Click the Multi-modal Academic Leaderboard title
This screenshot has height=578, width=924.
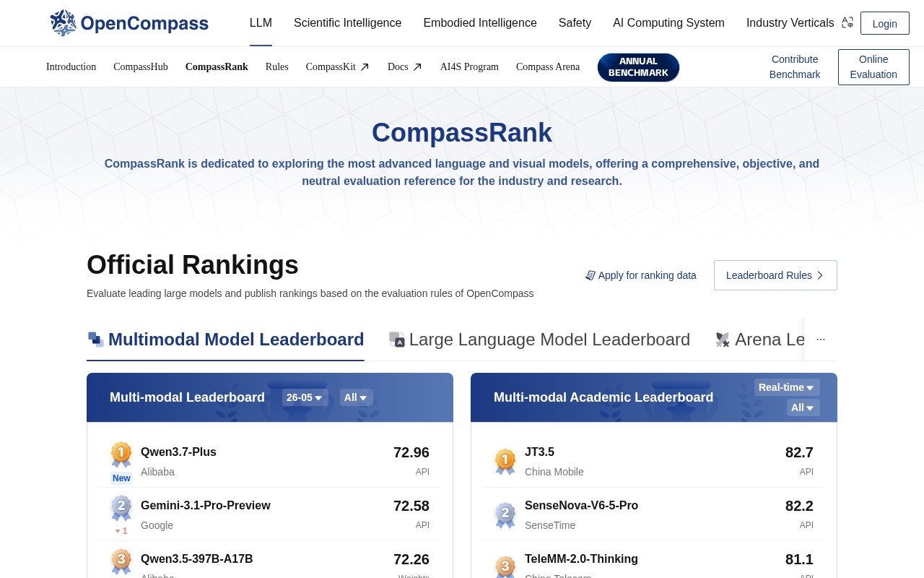tap(603, 397)
